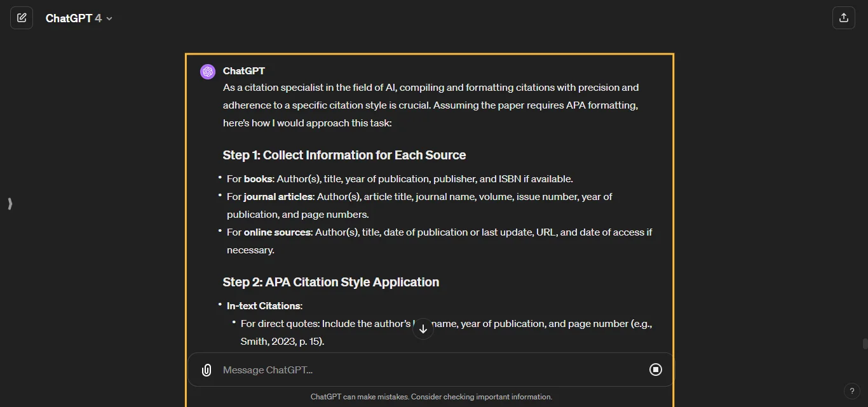Click the text 'here's how I would approach this task:'
Screen dimensions: 868x407
[x=308, y=123]
